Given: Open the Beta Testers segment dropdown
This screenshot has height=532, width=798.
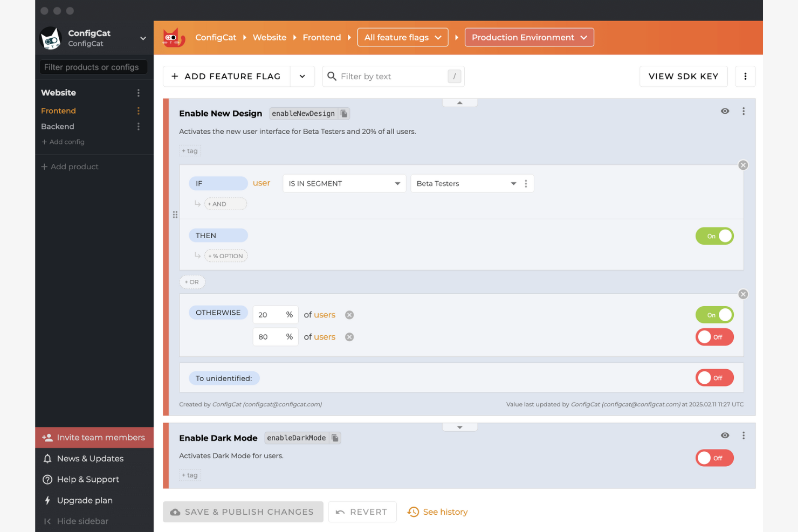Looking at the screenshot, I should pos(466,184).
